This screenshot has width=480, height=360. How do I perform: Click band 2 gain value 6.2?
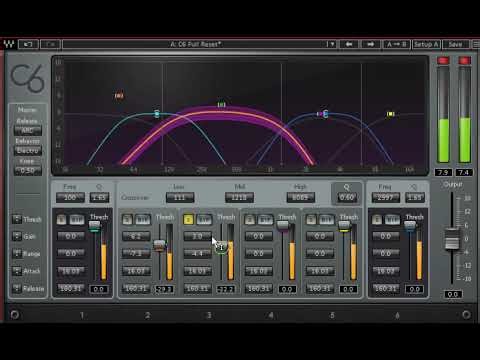point(136,236)
